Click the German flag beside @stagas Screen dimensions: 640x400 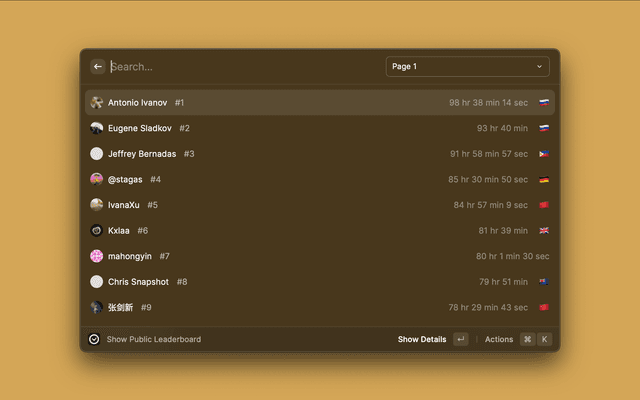coord(544,179)
